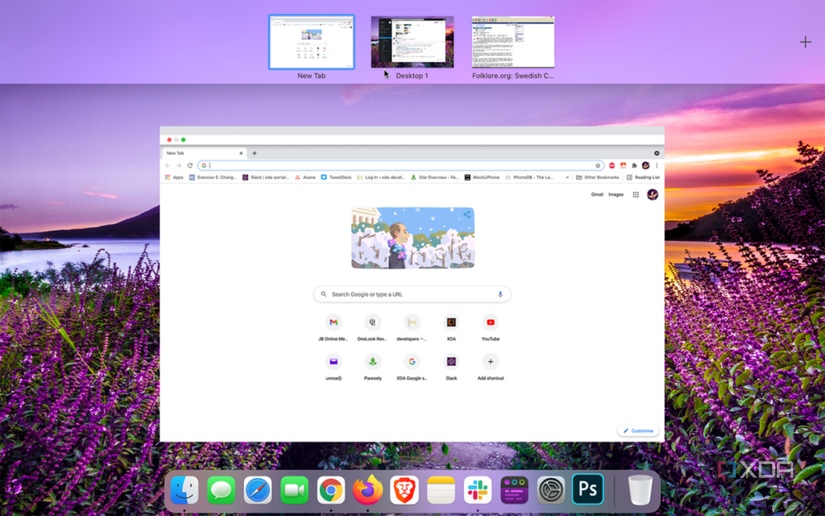Open the Slack shortcut tile
Image resolution: width=825 pixels, height=516 pixels.
coord(451,367)
